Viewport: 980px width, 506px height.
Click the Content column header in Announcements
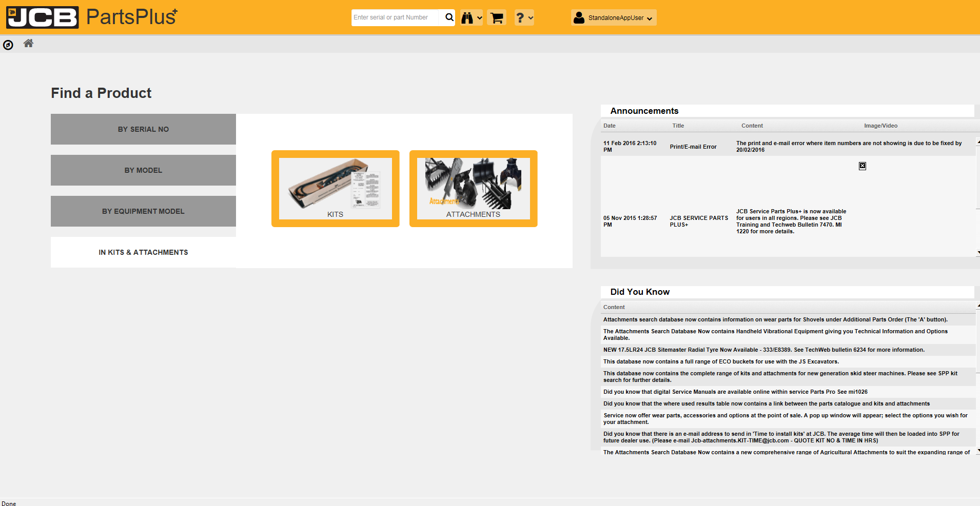[x=752, y=126]
